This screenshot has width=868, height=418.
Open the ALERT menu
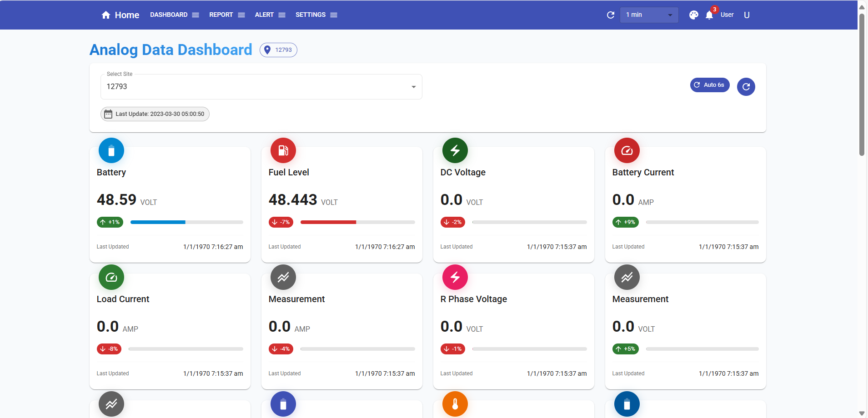pyautogui.click(x=270, y=15)
